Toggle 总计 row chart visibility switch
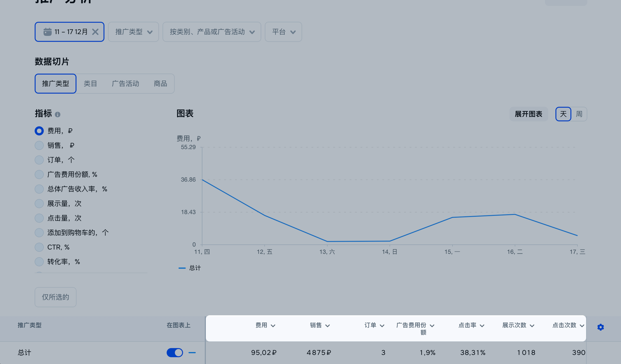Image resolution: width=621 pixels, height=364 pixels. coord(175,353)
